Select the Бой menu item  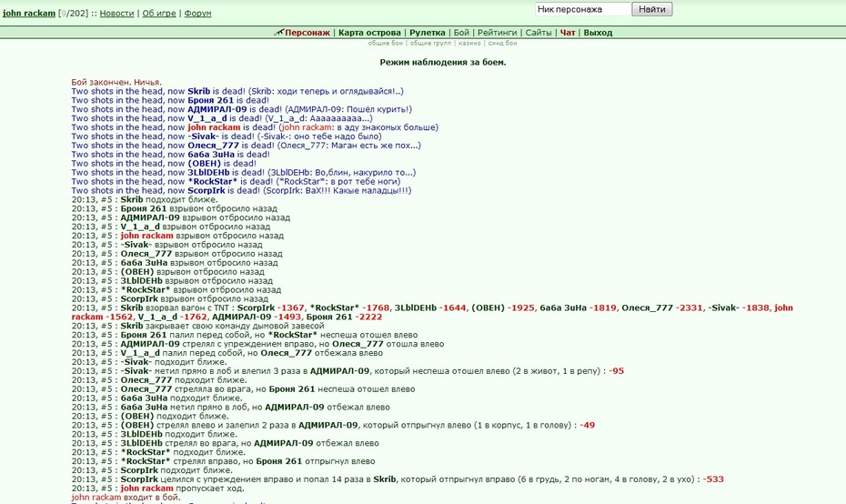[461, 33]
